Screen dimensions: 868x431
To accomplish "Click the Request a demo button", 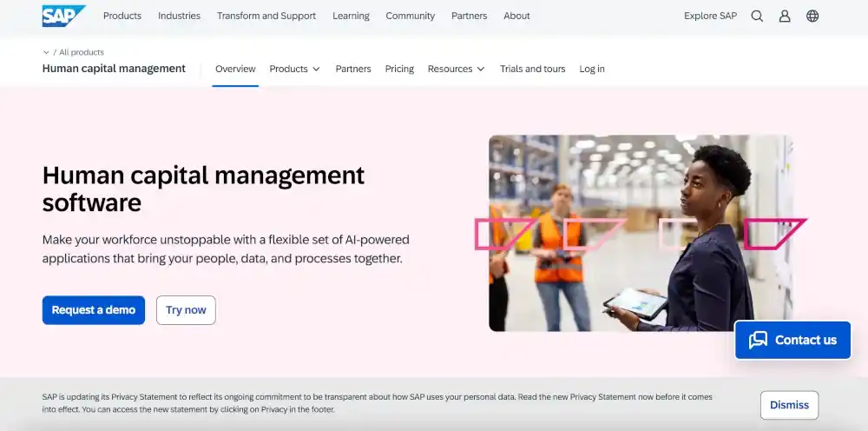I will [x=94, y=310].
